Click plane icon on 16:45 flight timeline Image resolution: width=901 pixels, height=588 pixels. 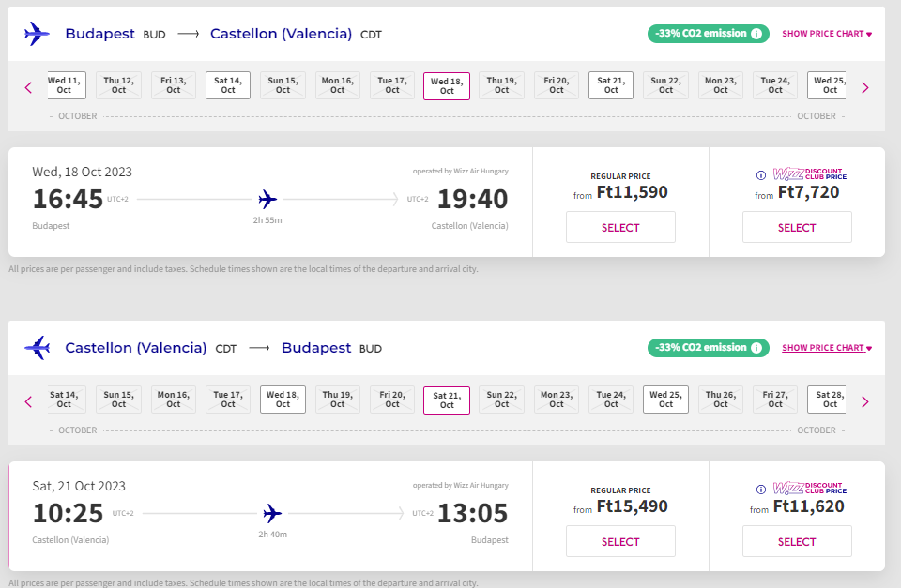pos(267,199)
